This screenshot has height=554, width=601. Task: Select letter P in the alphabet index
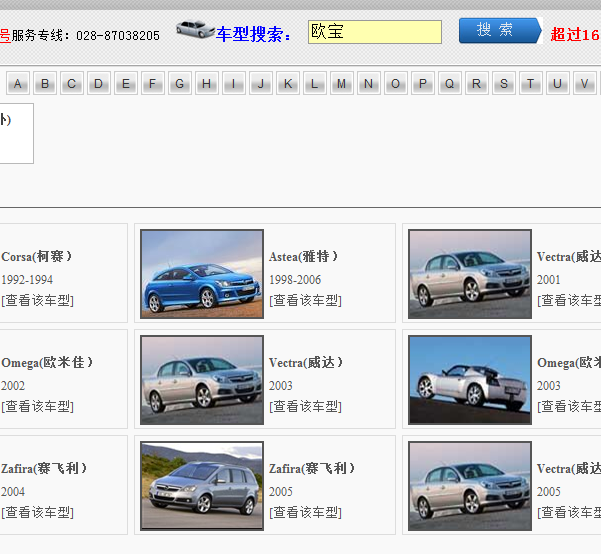coord(423,83)
